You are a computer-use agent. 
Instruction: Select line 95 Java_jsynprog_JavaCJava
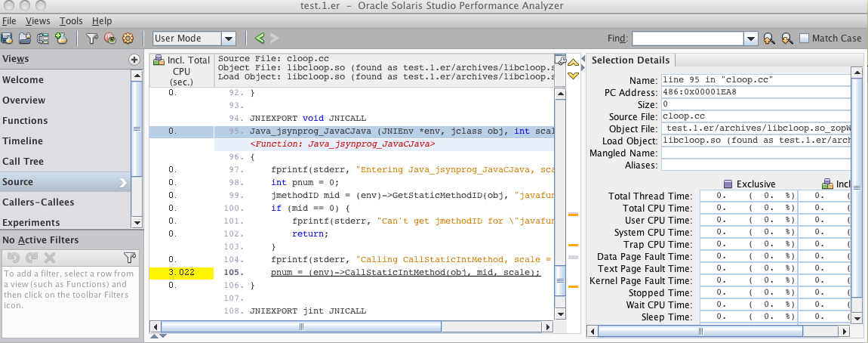384,131
